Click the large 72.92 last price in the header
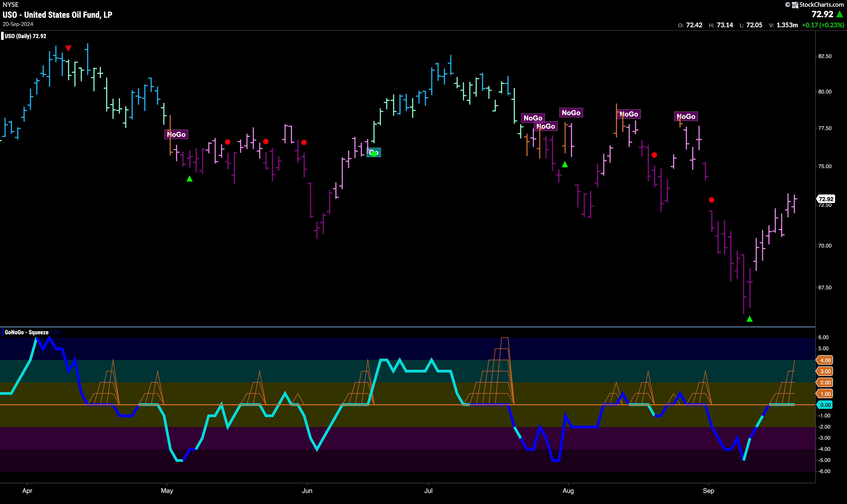 point(822,14)
